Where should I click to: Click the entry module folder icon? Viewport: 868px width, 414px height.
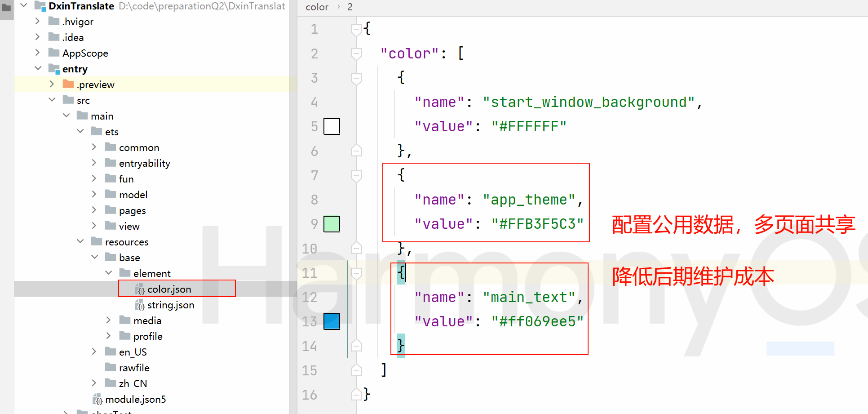[54, 69]
